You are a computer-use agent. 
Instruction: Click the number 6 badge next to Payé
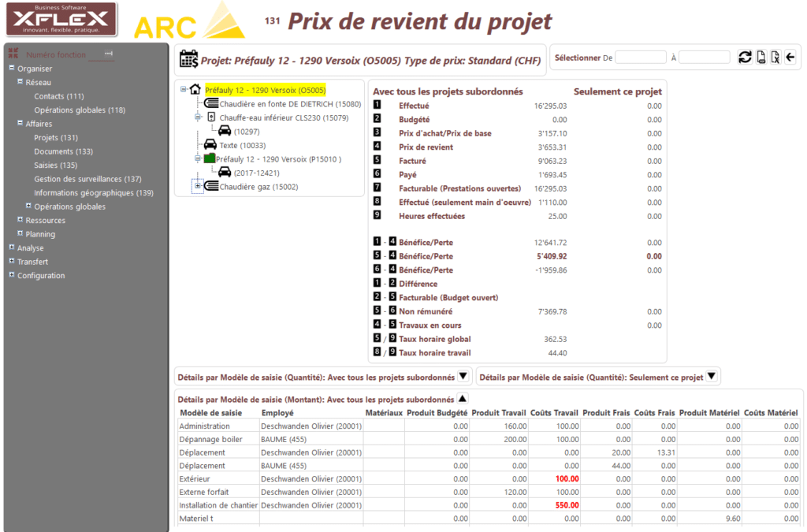(x=377, y=174)
